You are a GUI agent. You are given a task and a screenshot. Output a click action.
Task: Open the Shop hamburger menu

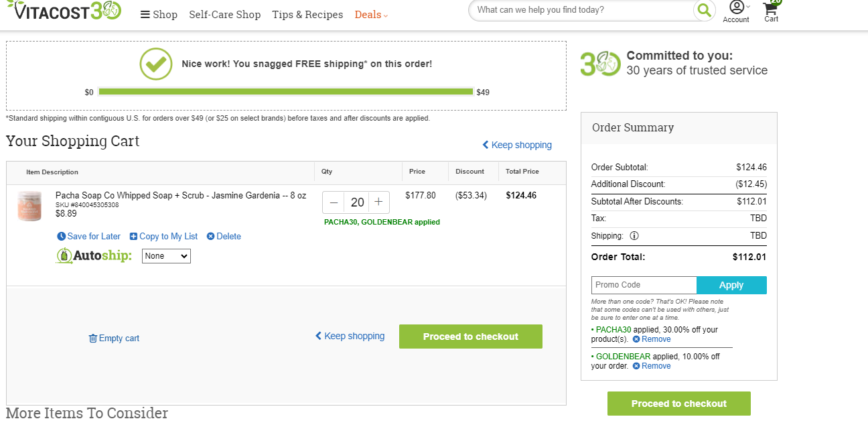(x=159, y=14)
